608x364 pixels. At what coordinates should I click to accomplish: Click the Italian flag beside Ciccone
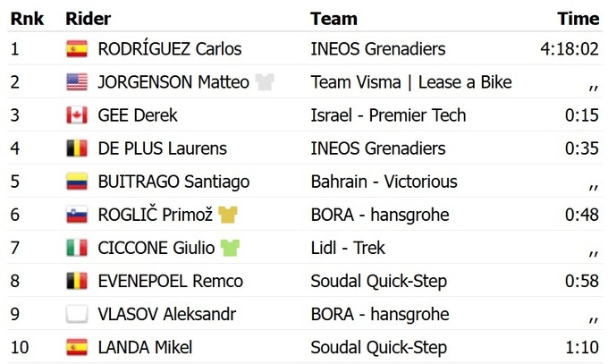[77, 248]
